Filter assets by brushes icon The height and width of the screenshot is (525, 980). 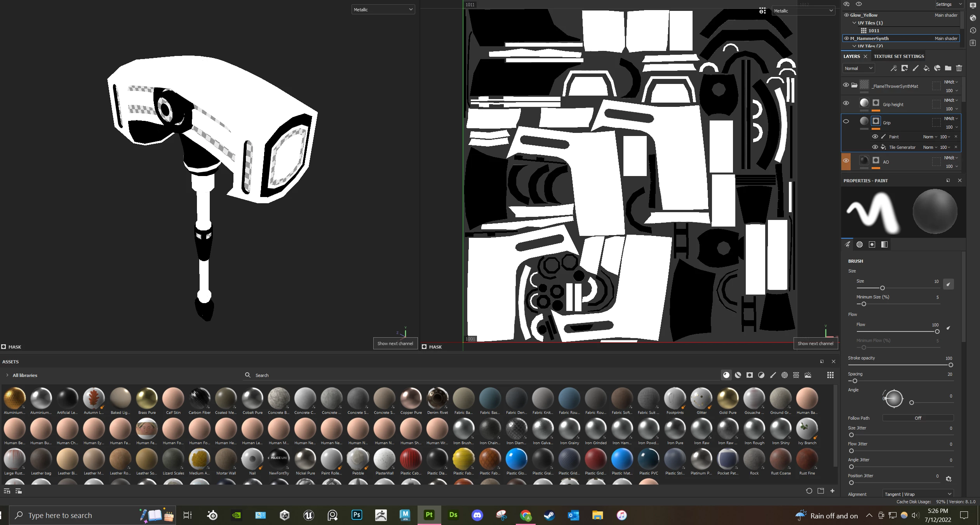tap(773, 375)
